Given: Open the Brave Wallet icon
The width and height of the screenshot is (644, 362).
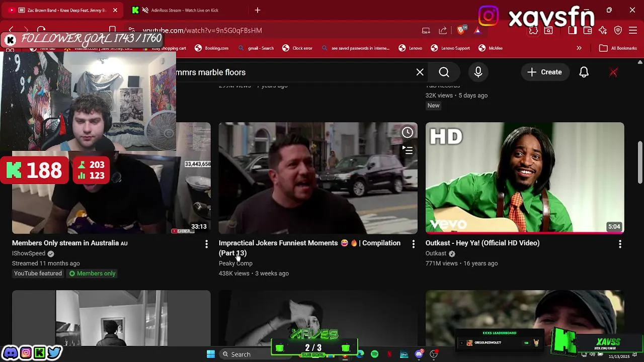Looking at the screenshot, I should tap(587, 31).
